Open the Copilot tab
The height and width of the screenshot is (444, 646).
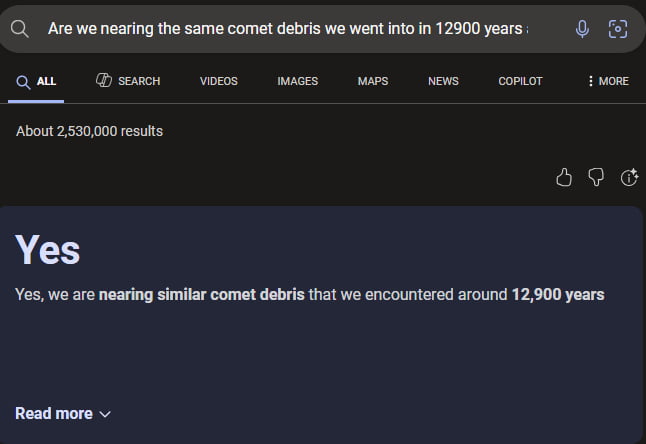(520, 81)
